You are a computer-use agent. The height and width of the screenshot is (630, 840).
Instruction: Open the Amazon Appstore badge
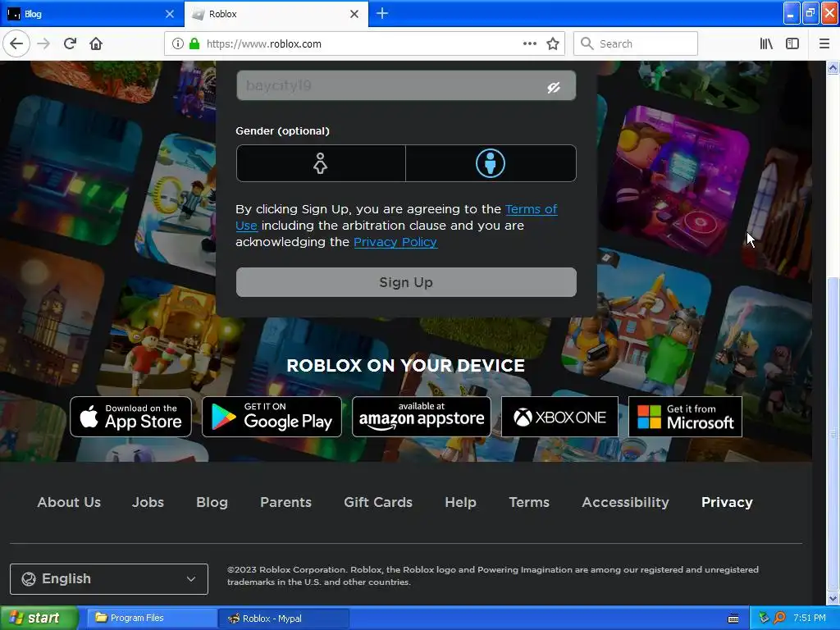(422, 417)
